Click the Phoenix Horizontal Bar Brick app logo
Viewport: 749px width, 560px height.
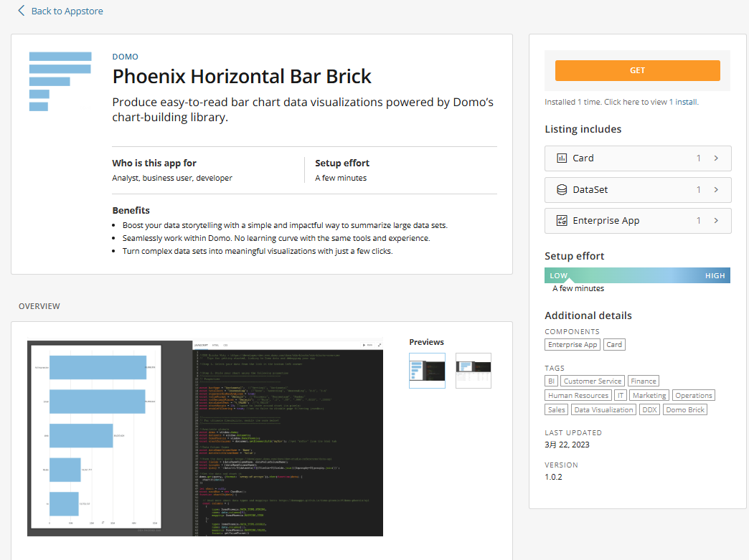pyautogui.click(x=60, y=82)
